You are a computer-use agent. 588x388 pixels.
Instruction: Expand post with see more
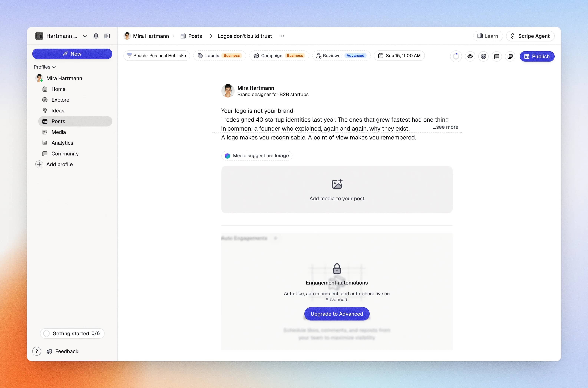coord(445,127)
